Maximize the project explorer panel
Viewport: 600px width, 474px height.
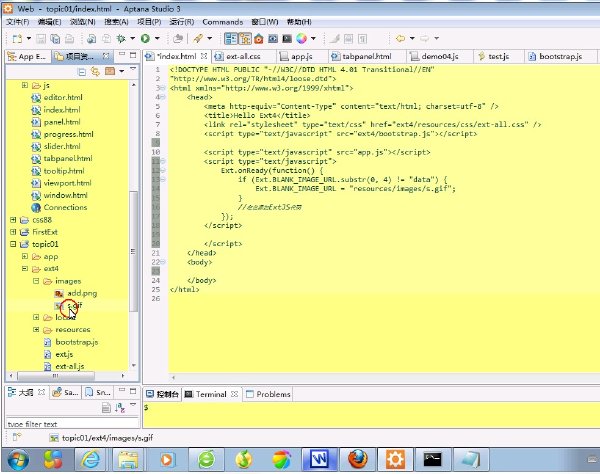[133, 55]
